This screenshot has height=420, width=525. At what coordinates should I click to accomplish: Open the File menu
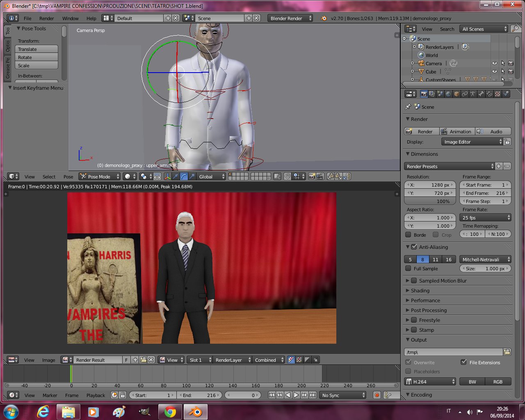(27, 18)
